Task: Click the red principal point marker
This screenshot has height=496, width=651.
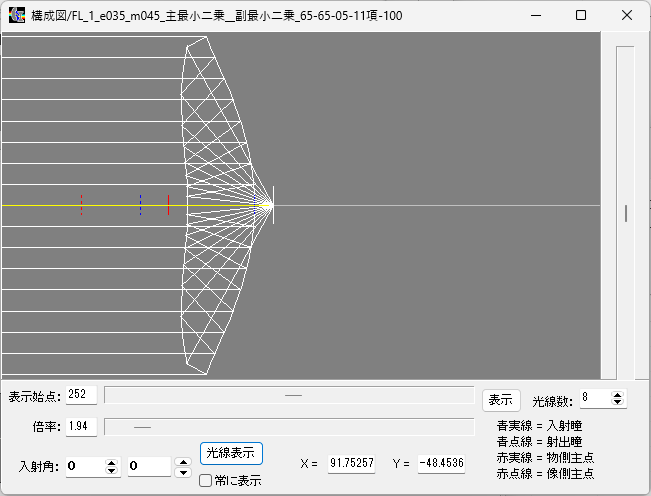Action: tap(169, 205)
